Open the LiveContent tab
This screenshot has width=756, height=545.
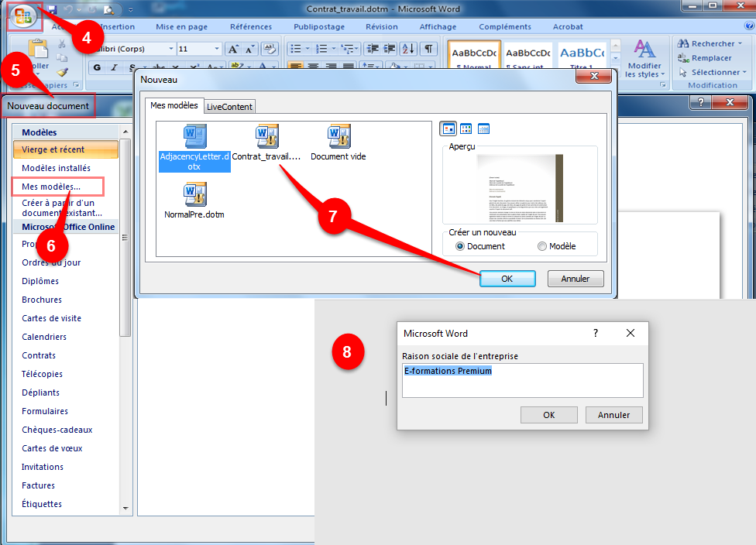coord(229,106)
